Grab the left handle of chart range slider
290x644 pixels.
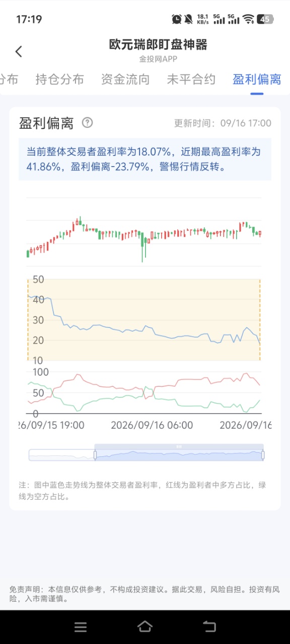pos(95,455)
